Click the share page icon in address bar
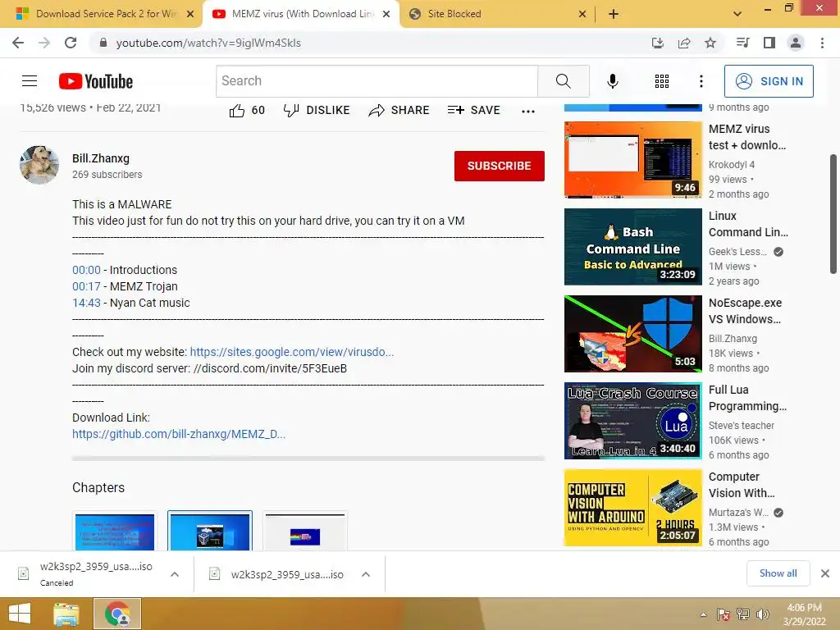The image size is (840, 630). pos(684,43)
